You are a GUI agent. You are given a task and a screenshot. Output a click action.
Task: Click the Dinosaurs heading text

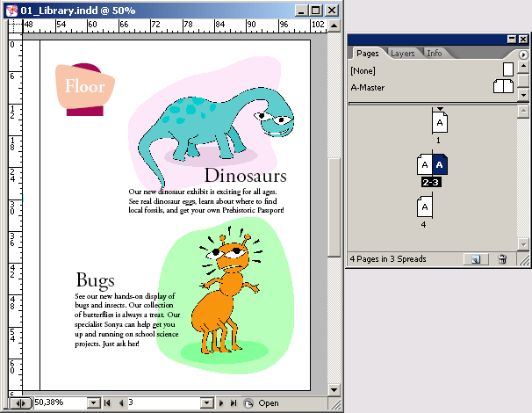(x=246, y=175)
